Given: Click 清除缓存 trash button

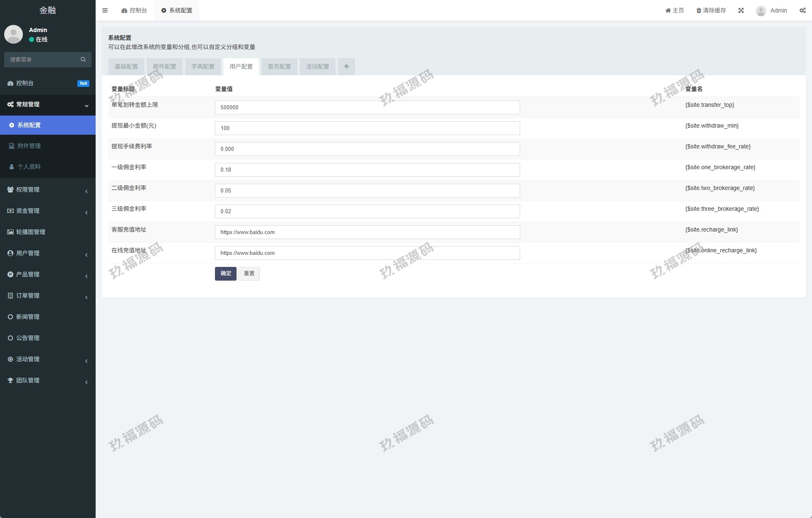Looking at the screenshot, I should (711, 10).
